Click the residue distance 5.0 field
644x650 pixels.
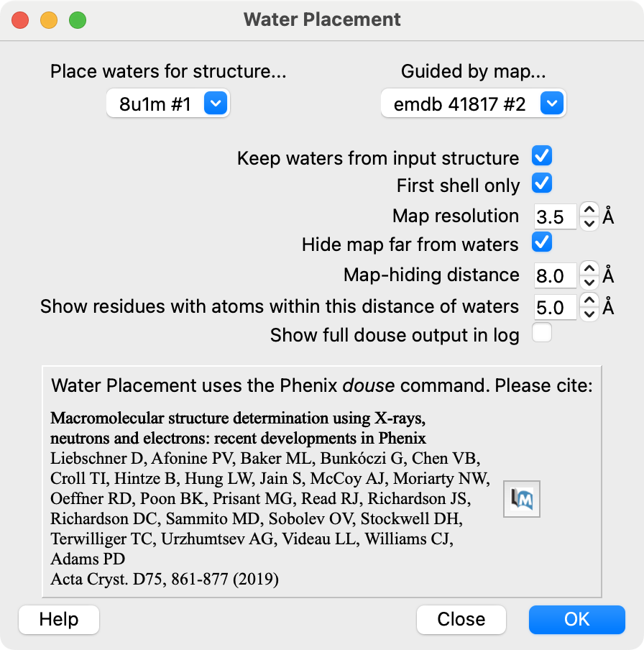[555, 307]
